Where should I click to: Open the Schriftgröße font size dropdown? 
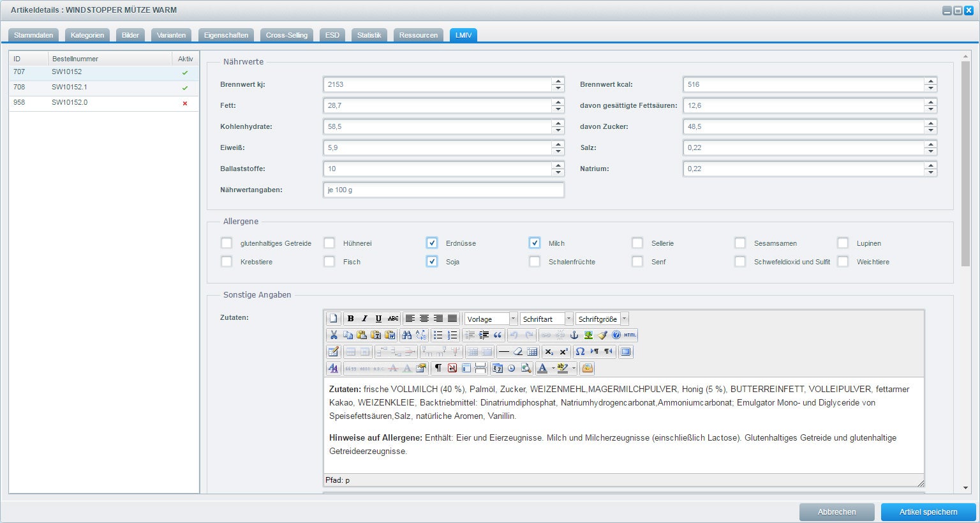[624, 319]
